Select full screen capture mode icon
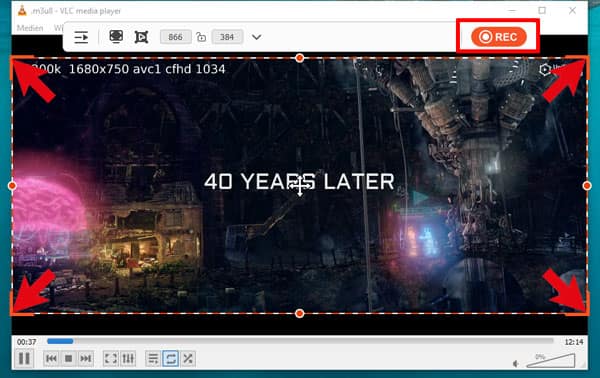 [x=116, y=37]
